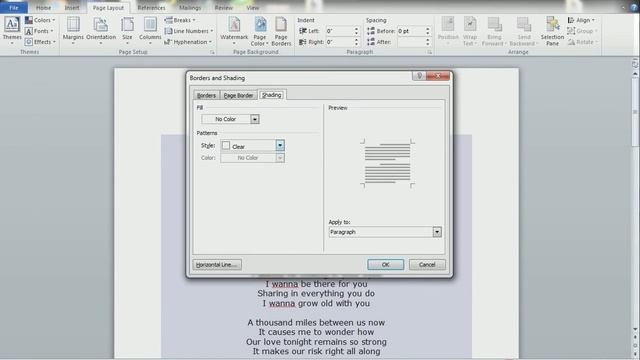Click the Spacing Before spinner arrows
The height and width of the screenshot is (360, 640).
(x=428, y=31)
